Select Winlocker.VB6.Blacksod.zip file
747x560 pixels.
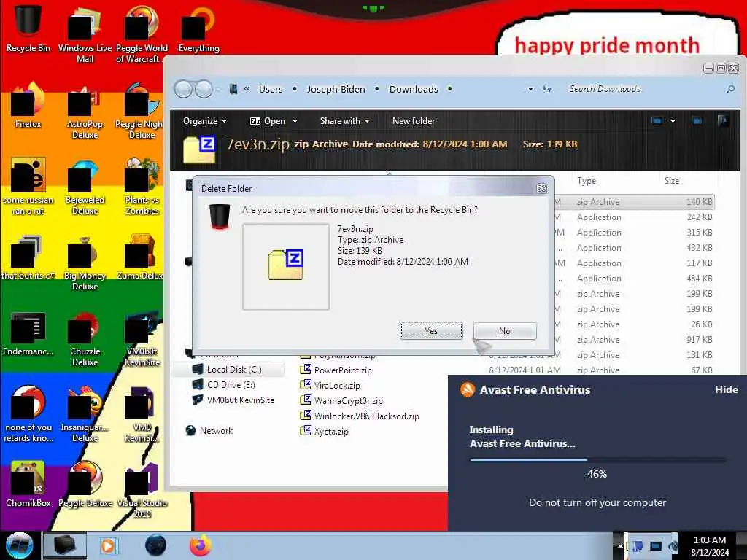pyautogui.click(x=360, y=416)
